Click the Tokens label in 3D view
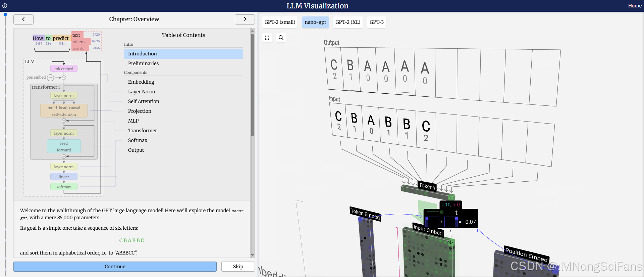Image resolution: width=644 pixels, height=277 pixels. click(427, 186)
